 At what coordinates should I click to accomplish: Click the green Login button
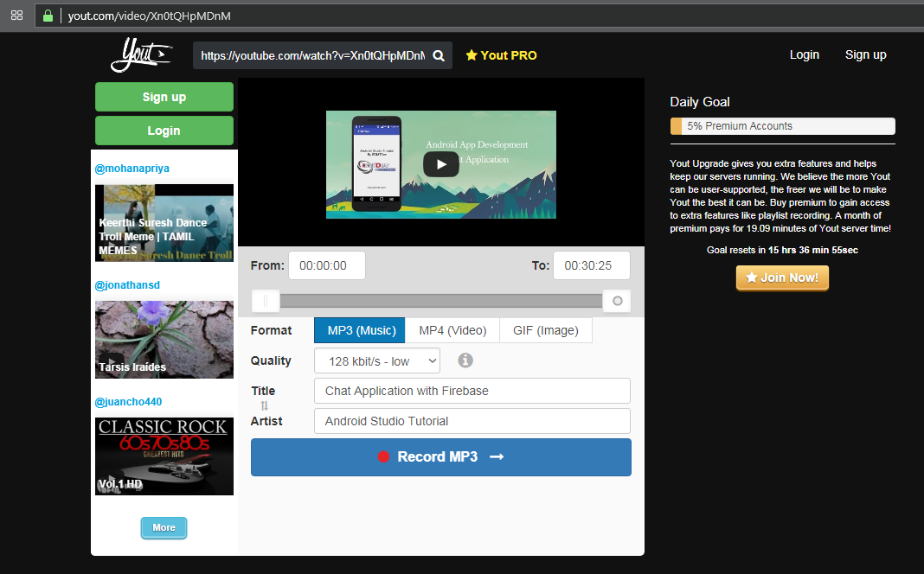(164, 131)
